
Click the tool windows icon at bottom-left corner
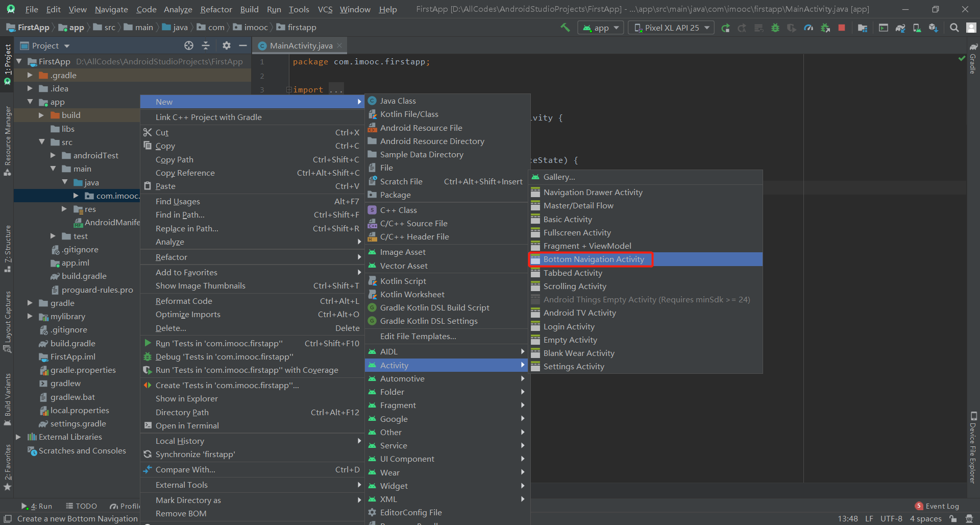(8, 518)
